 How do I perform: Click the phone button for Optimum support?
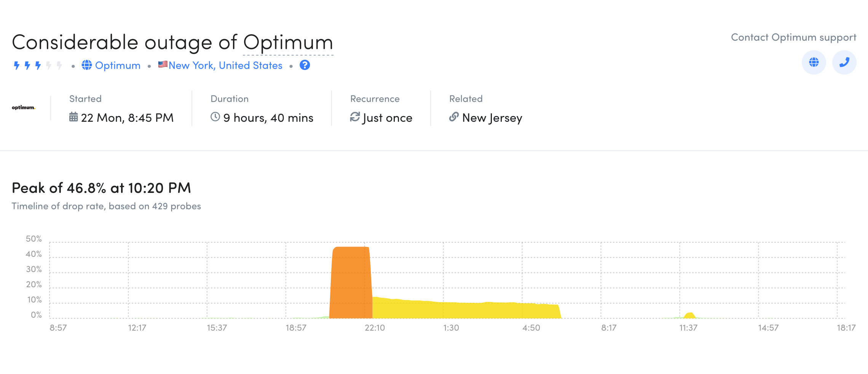(x=844, y=62)
